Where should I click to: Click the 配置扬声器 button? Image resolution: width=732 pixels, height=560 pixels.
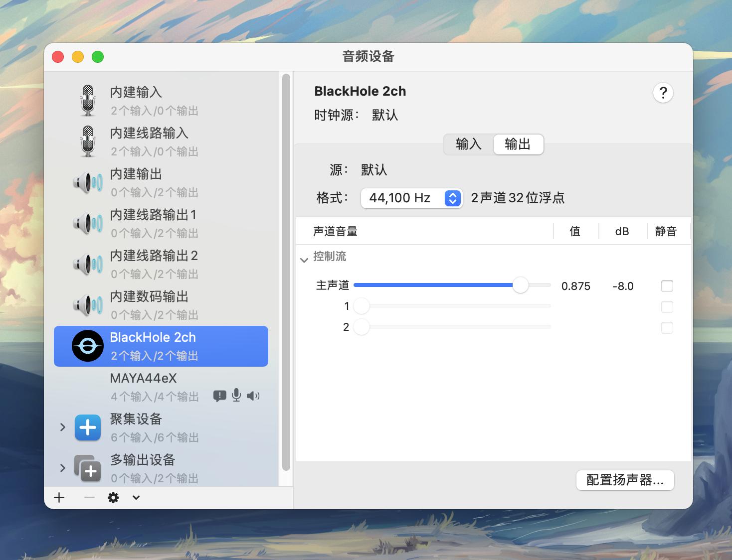pyautogui.click(x=625, y=480)
